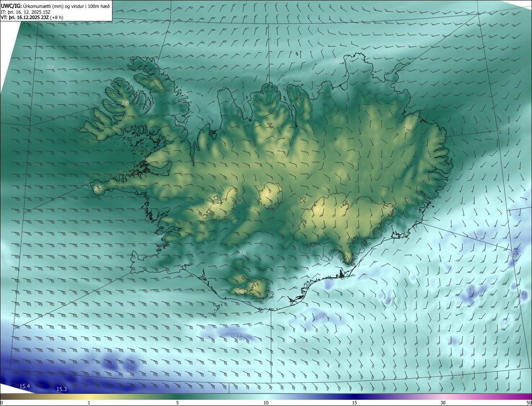The image size is (532, 406).
Task: Click the 7.6 value label on the map
Action: (x=243, y=252)
